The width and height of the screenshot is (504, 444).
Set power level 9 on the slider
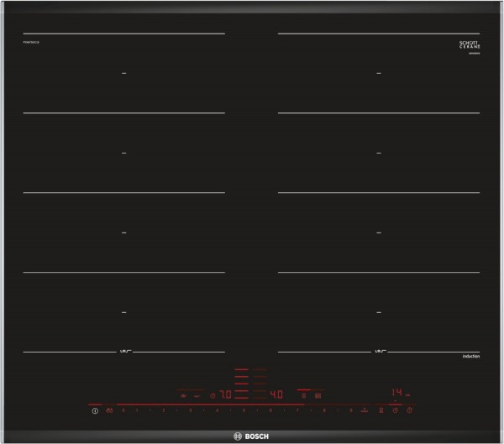350,410
